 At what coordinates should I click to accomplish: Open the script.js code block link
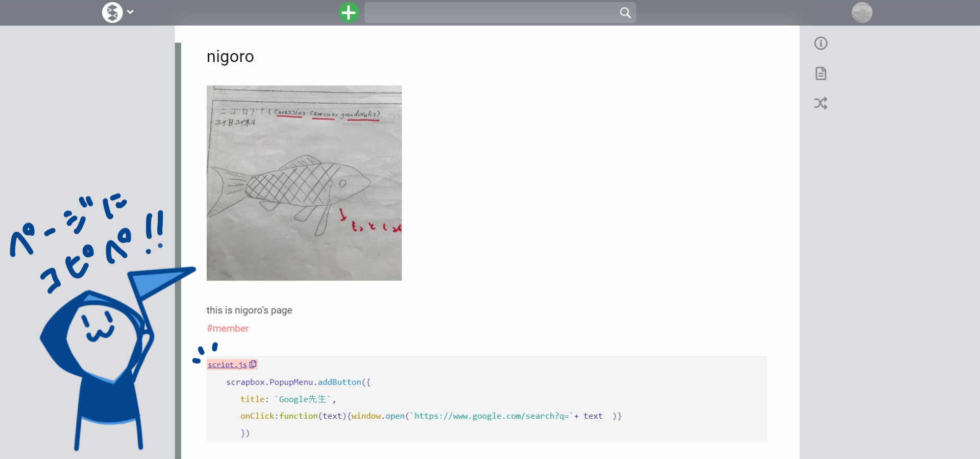tap(227, 365)
